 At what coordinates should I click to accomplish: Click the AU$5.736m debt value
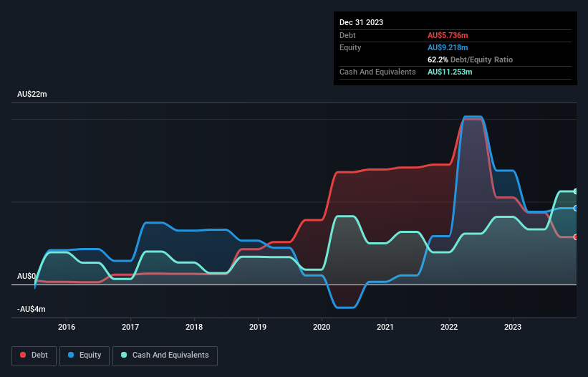[448, 35]
